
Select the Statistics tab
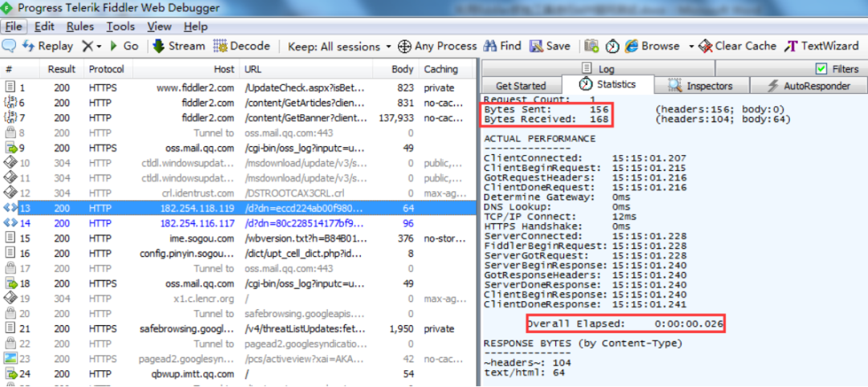(x=608, y=84)
